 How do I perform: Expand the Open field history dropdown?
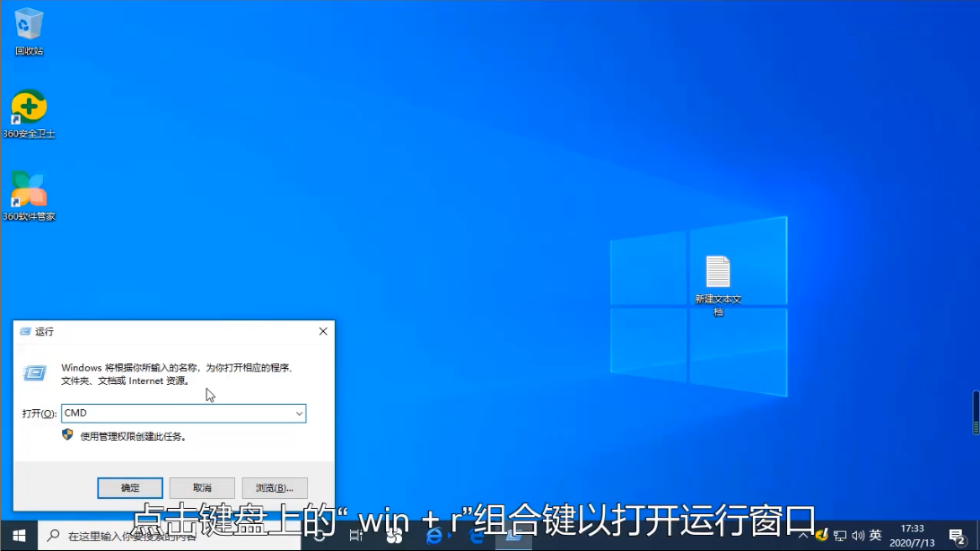click(299, 414)
